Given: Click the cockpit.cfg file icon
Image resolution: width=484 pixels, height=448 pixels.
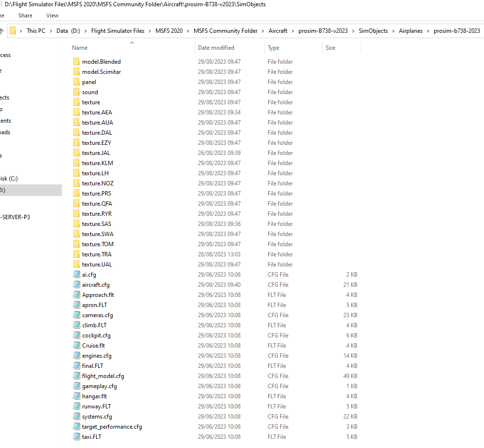Looking at the screenshot, I should coord(76,336).
